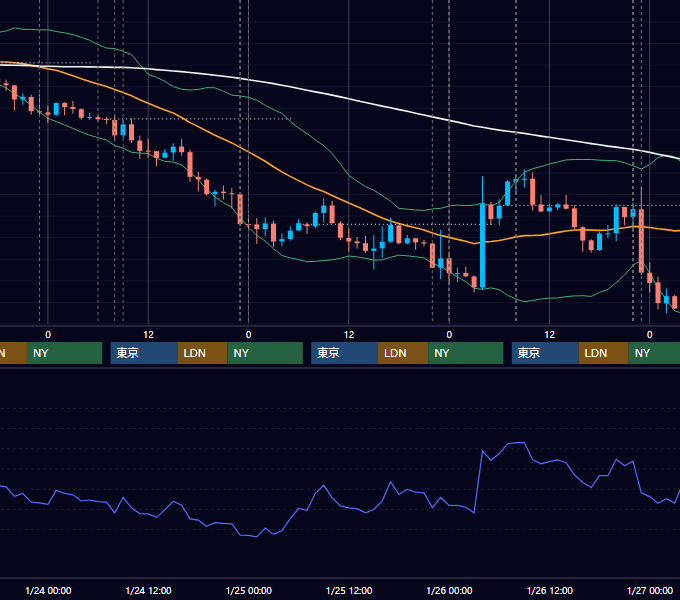Select the 東京 session block on 1/26
The image size is (680, 600).
(545, 353)
